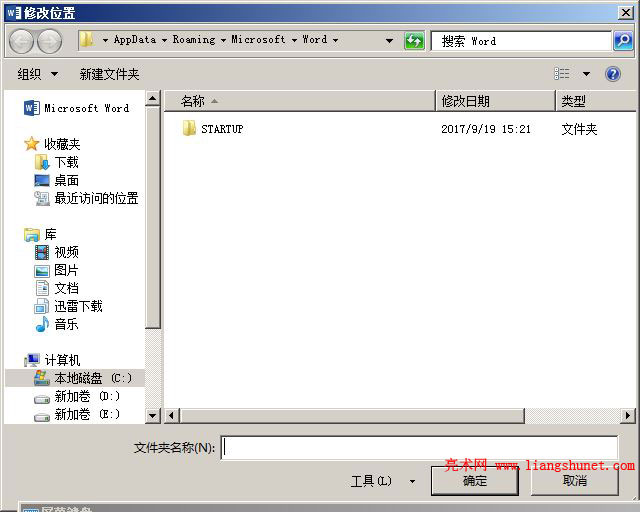Open 迅雷下载 library

pyautogui.click(x=69, y=306)
